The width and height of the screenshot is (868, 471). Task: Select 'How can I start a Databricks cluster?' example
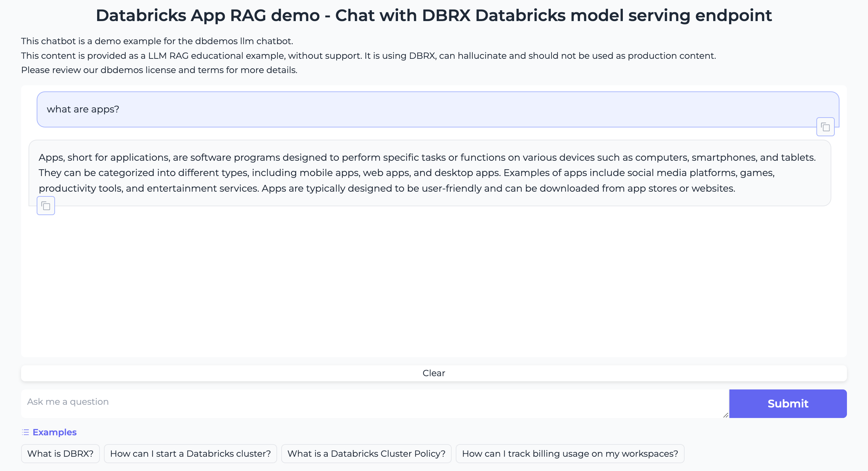[x=191, y=454]
